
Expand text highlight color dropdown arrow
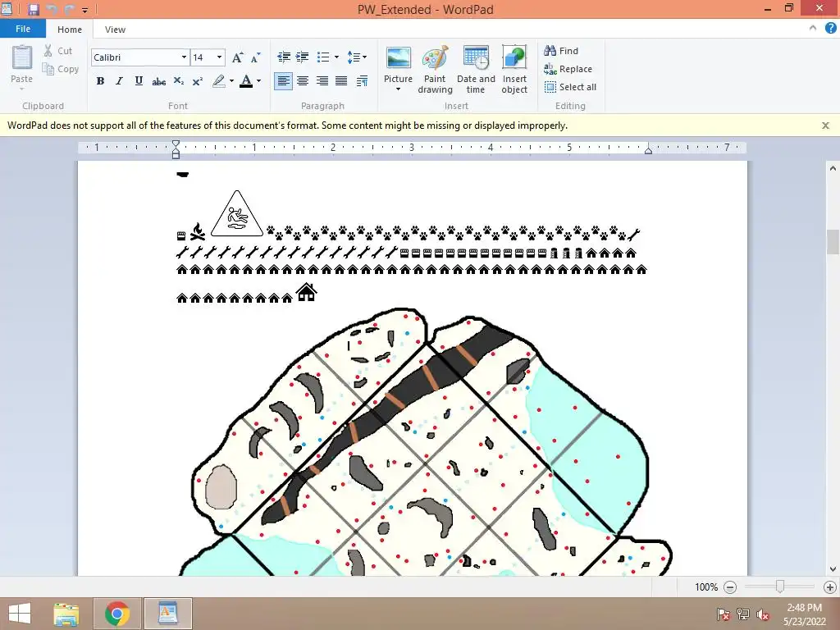point(231,81)
